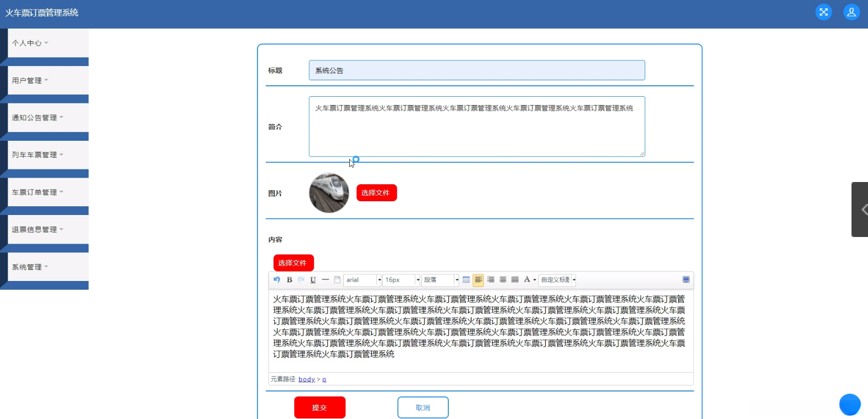868x419 pixels.
Task: Focus the 简介 textarea
Action: pyautogui.click(x=477, y=126)
